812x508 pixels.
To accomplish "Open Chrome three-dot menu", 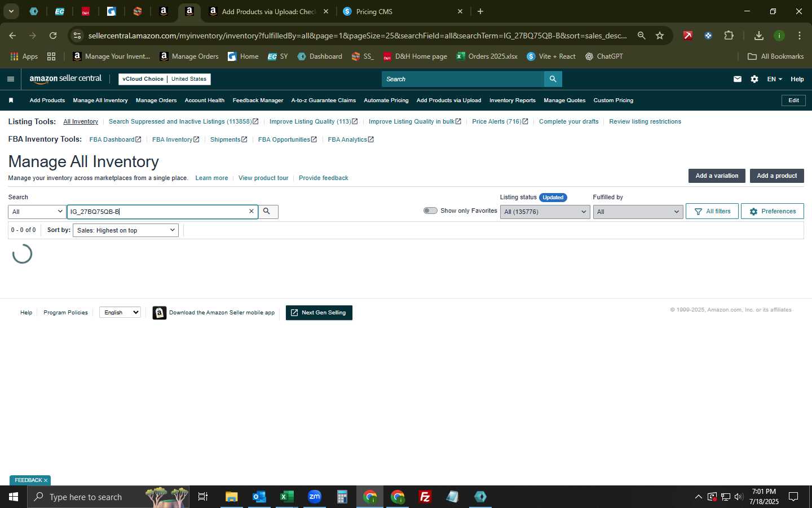I will (x=799, y=36).
